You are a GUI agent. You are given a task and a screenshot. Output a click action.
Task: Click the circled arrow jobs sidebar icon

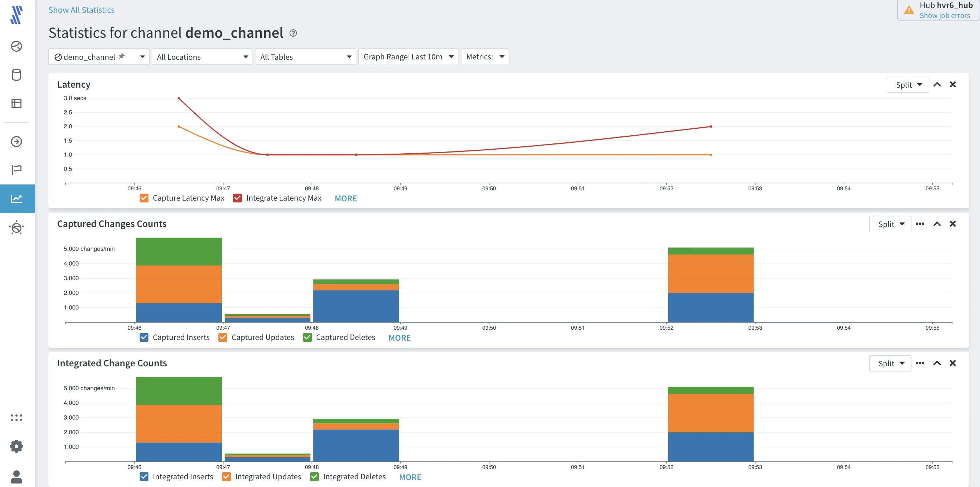tap(16, 142)
